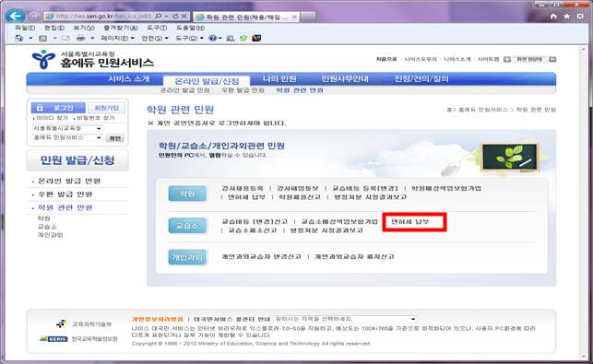Click the 학원 관련 민원 submenu link
593x364 pixels.
300,90
